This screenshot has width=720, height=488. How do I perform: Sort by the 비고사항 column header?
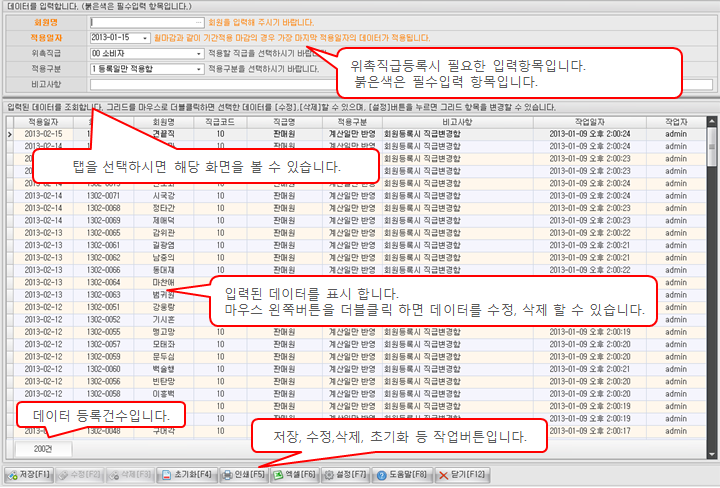[x=457, y=122]
